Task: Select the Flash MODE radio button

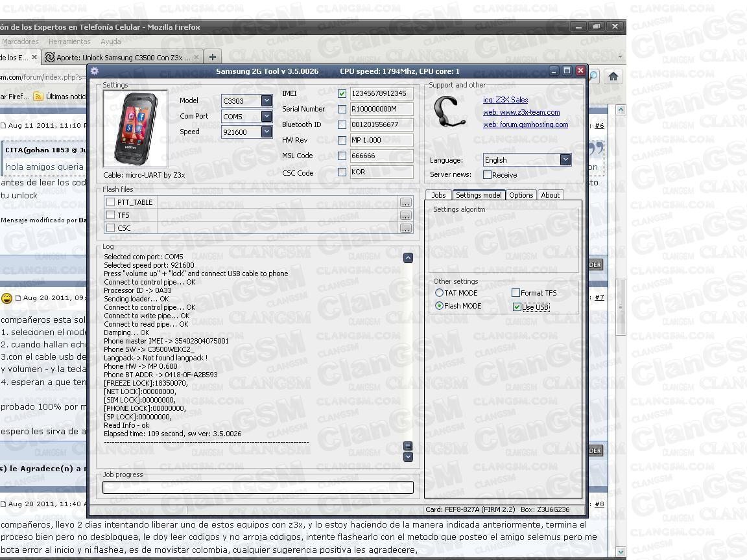Action: (x=439, y=306)
